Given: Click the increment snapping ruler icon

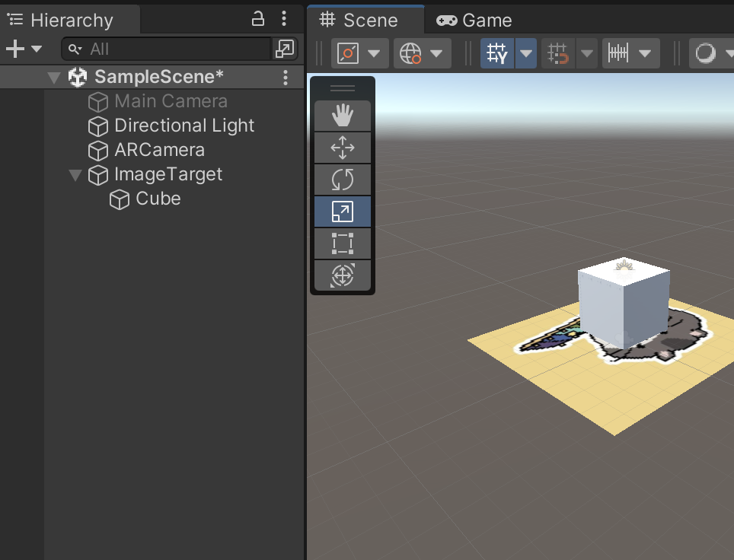Looking at the screenshot, I should click(x=618, y=53).
